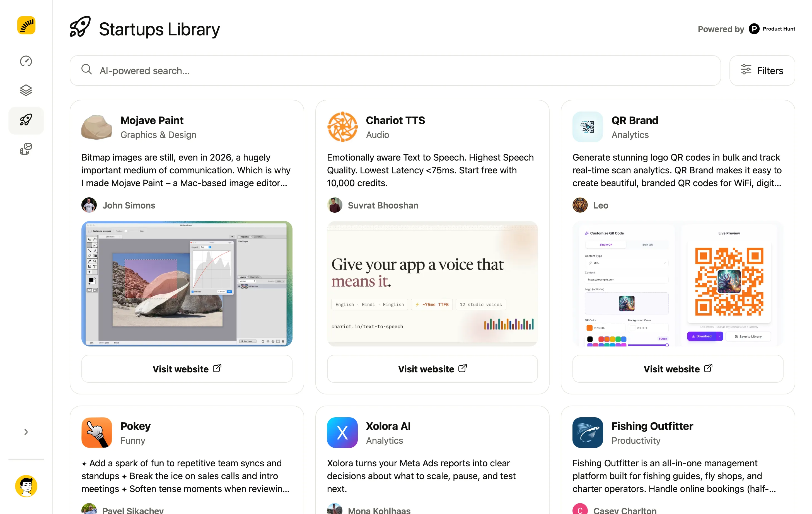Open the Filters button
Screen dimensions: 812x514
click(x=762, y=71)
